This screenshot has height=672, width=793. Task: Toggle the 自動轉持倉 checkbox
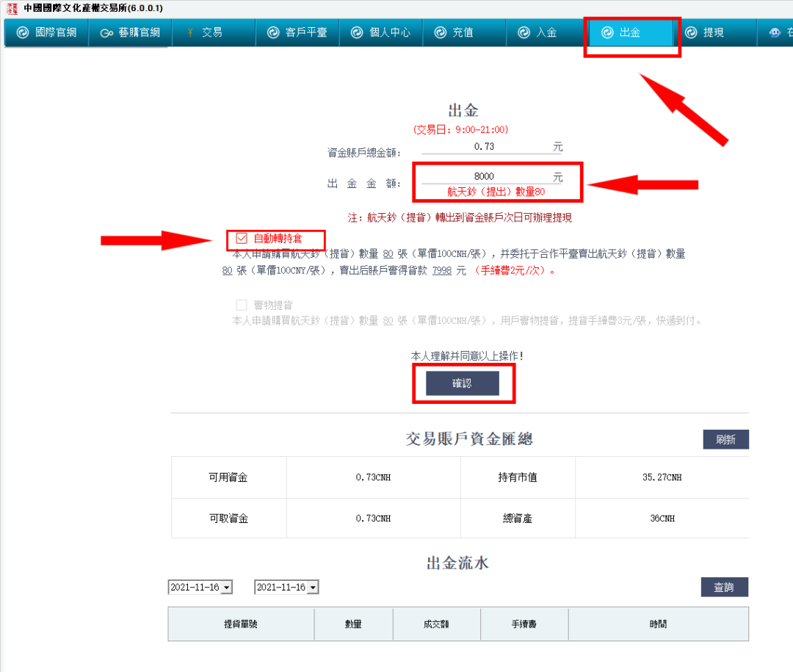point(242,239)
